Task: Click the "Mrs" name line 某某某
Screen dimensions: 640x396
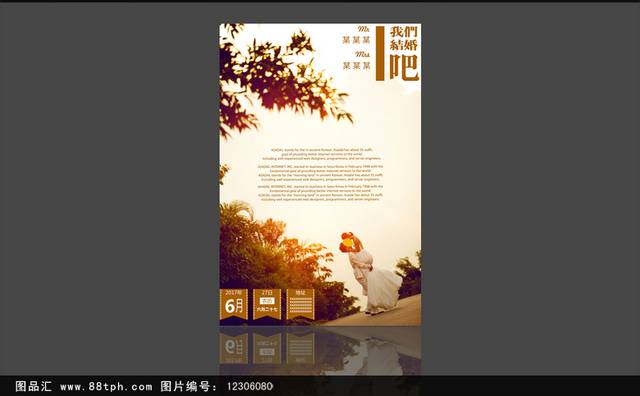Action: pyautogui.click(x=356, y=65)
